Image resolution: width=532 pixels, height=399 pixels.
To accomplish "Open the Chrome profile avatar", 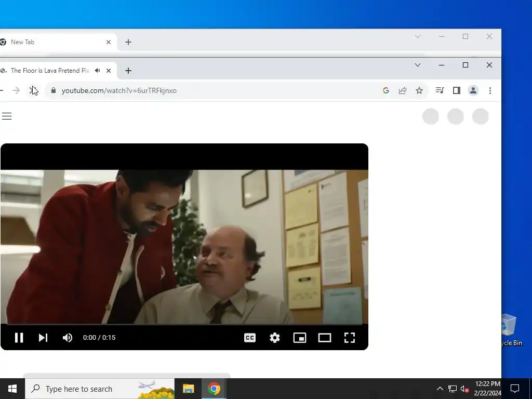I will point(473,90).
